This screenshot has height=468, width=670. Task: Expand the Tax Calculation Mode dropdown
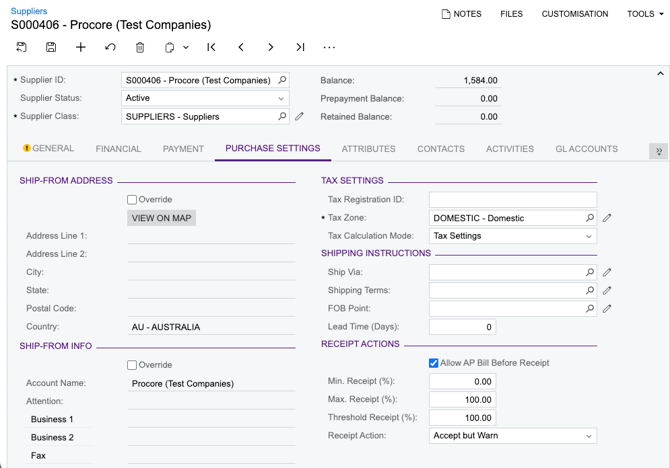(x=588, y=236)
